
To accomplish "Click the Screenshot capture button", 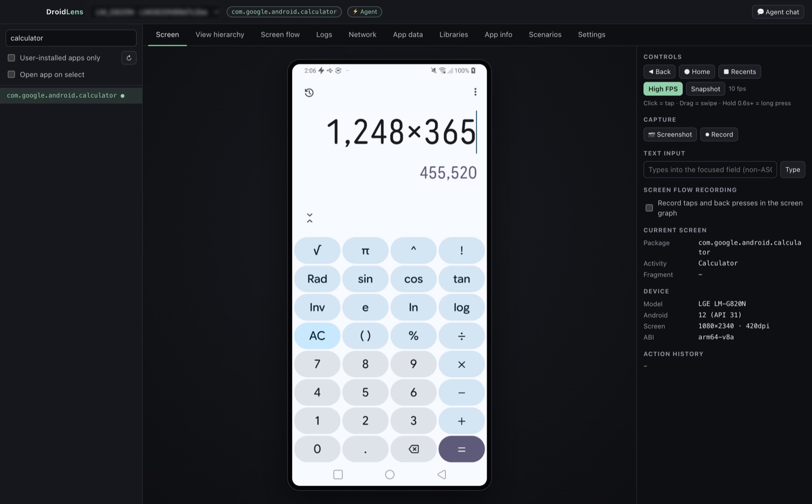I will tap(670, 134).
